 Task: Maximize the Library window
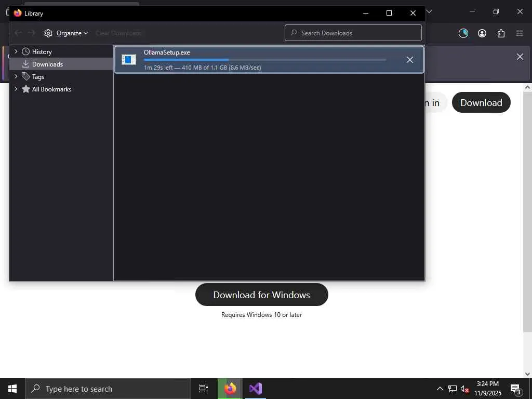pyautogui.click(x=389, y=13)
